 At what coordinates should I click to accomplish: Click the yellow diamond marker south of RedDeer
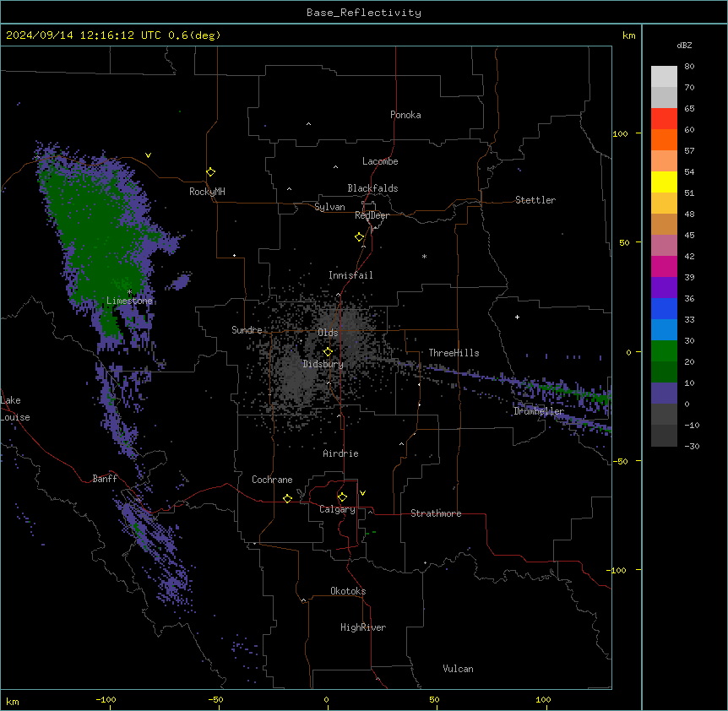[360, 237]
